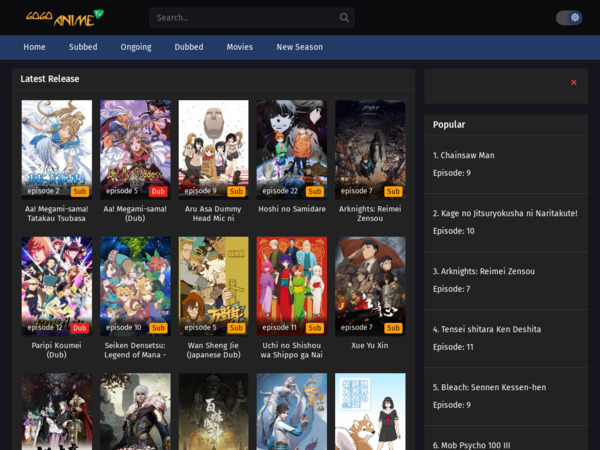Open the New Season menu item
The width and height of the screenshot is (600, 450).
300,47
